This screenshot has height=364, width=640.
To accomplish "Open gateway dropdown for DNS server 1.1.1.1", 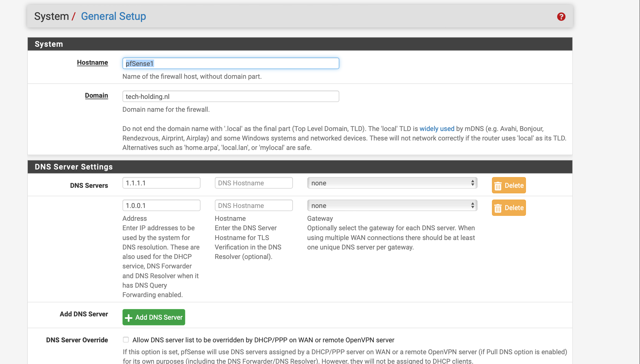I will tap(392, 183).
